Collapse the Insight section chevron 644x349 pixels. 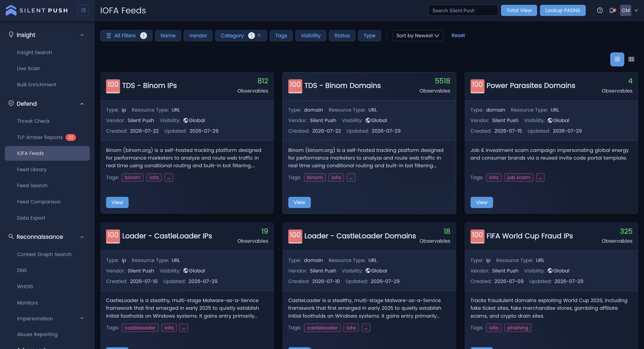pyautogui.click(x=82, y=35)
